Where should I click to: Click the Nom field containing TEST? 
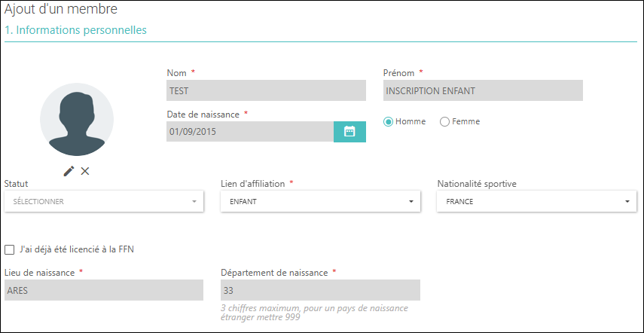pos(266,90)
